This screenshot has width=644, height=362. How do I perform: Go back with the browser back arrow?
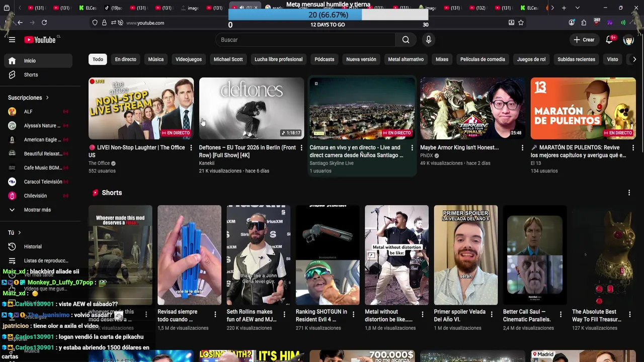[x=20, y=23]
